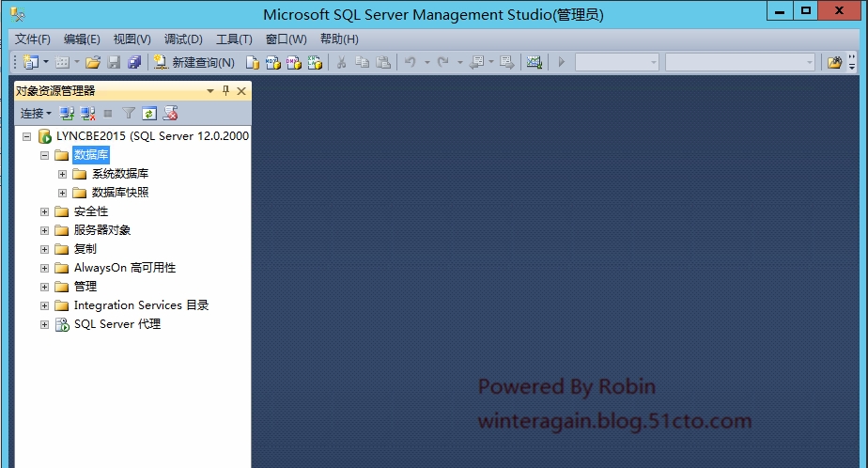Expand the 复制 folder
This screenshot has width=868, height=468.
(x=44, y=249)
